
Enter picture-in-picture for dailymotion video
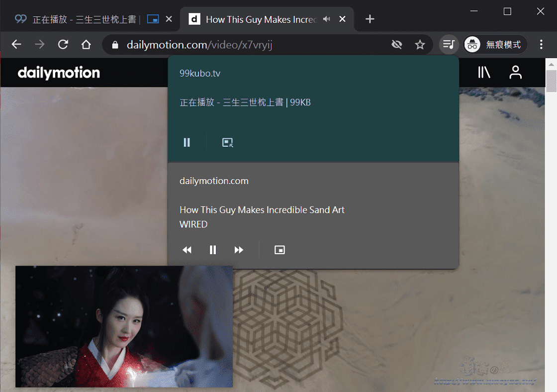[x=279, y=250]
